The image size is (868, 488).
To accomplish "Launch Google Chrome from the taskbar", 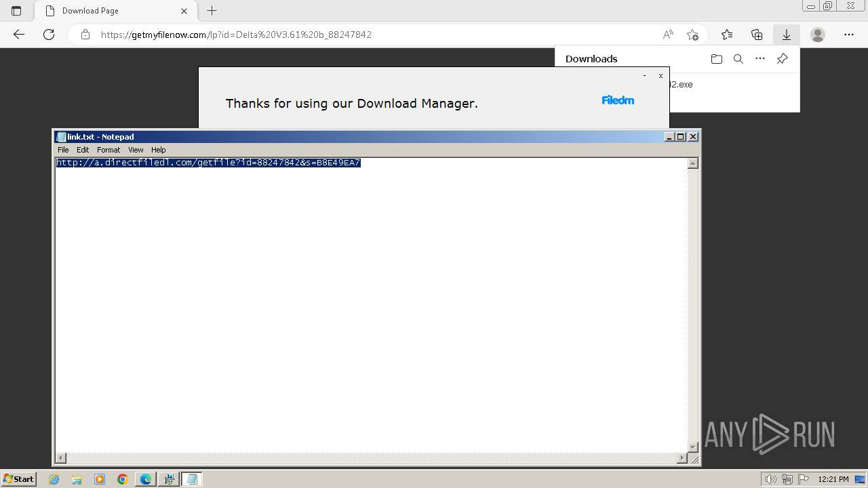I will (123, 479).
